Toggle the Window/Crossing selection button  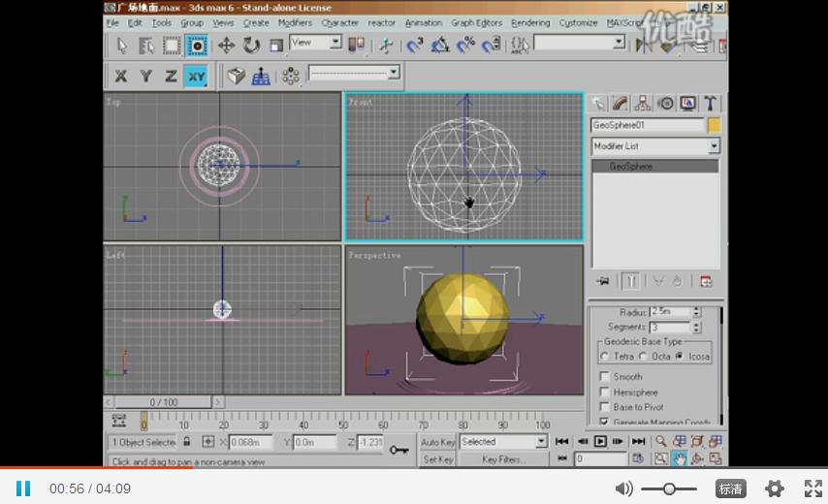pyautogui.click(x=197, y=46)
